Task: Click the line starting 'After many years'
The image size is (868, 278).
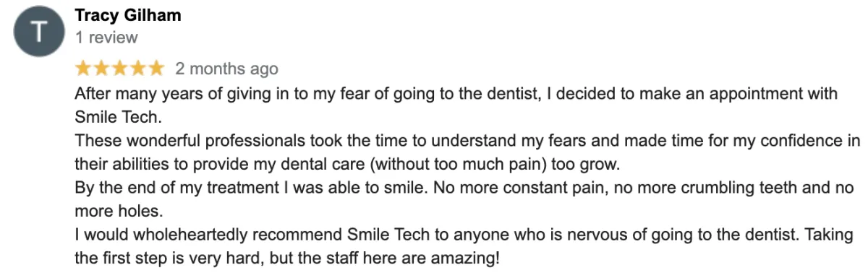Action: [x=456, y=94]
